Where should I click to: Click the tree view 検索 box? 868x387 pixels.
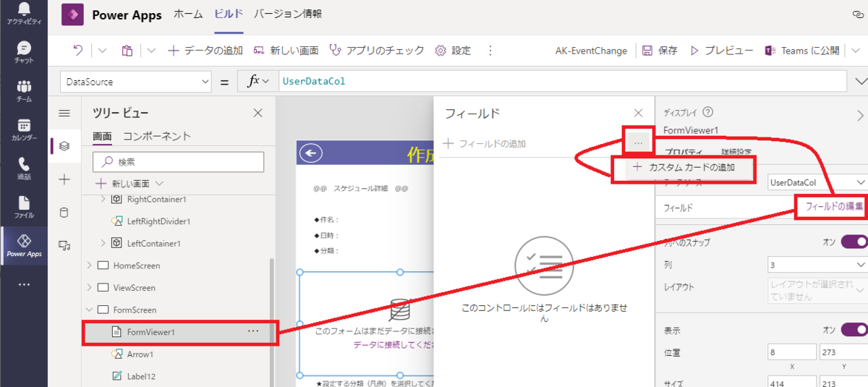179,162
